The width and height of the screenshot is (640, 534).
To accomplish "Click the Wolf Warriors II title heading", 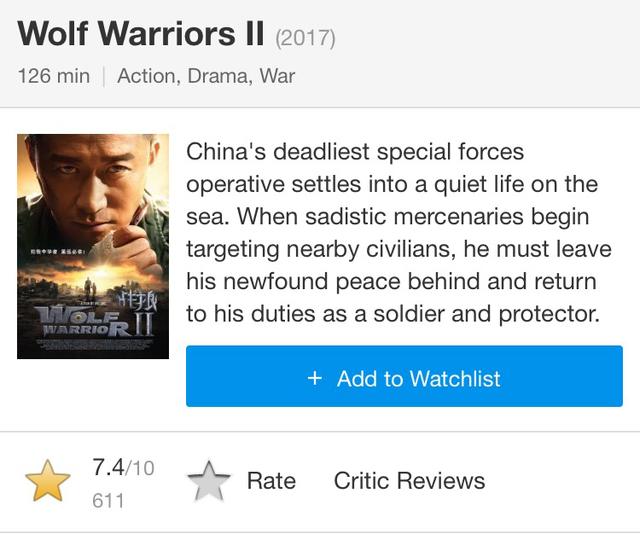I will 141,33.
